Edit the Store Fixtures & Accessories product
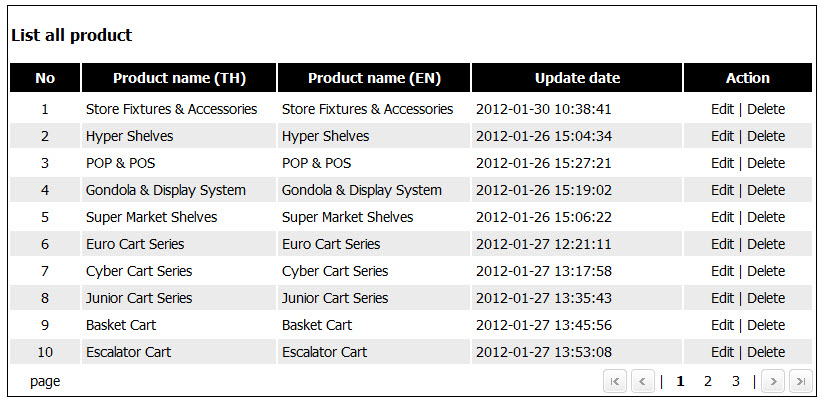The image size is (823, 406). pyautogui.click(x=722, y=109)
